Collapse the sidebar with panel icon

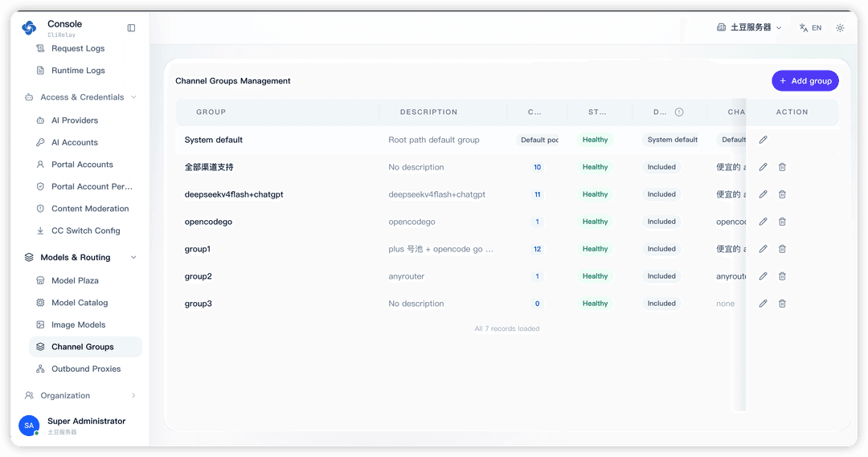click(131, 27)
